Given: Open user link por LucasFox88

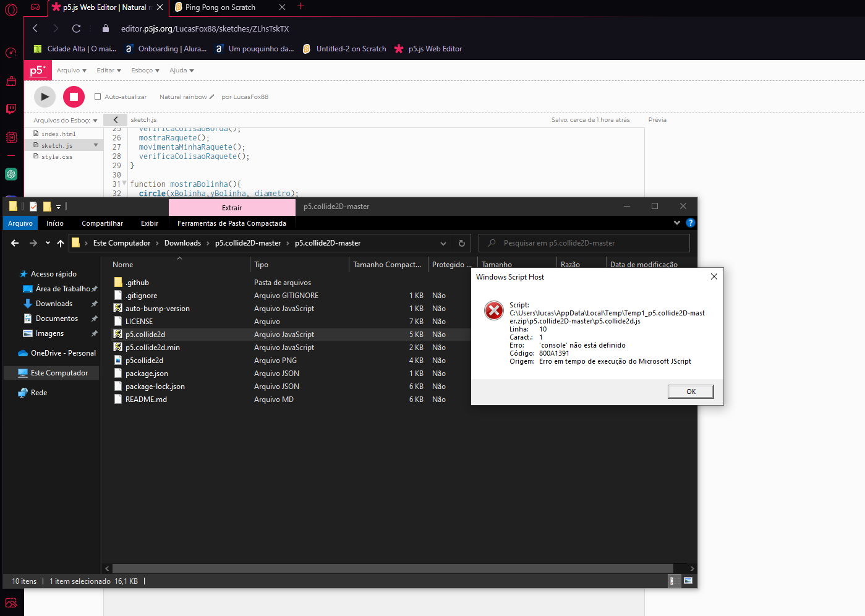Looking at the screenshot, I should coord(245,96).
